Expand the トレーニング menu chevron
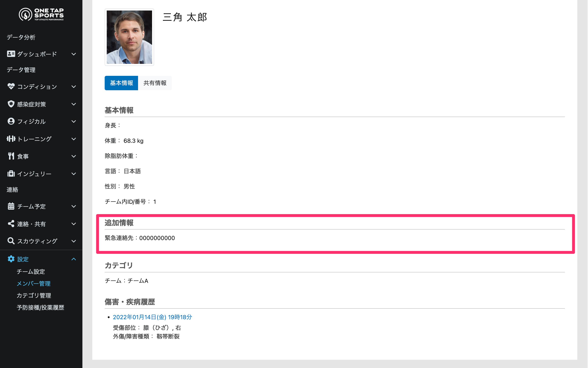This screenshot has width=588, height=368. point(74,139)
